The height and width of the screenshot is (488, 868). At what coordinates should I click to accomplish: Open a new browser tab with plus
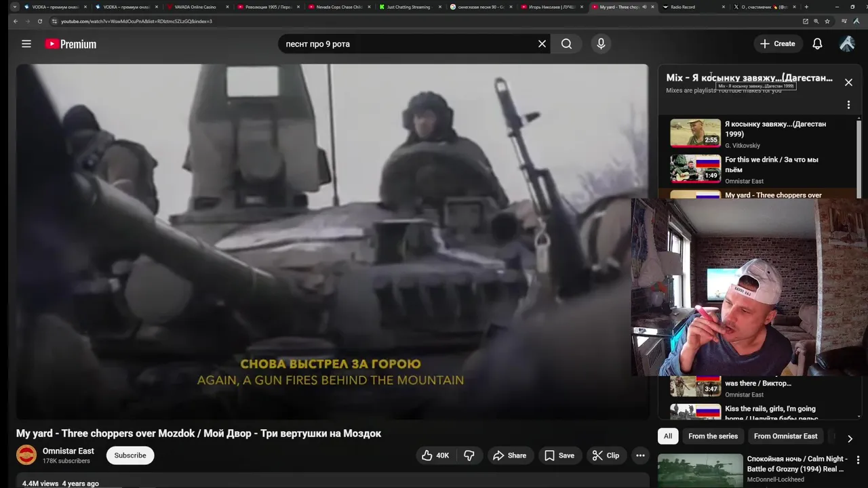806,7
